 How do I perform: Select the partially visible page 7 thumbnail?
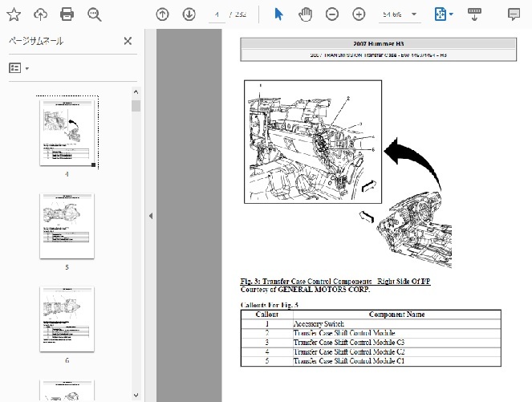tap(67, 391)
